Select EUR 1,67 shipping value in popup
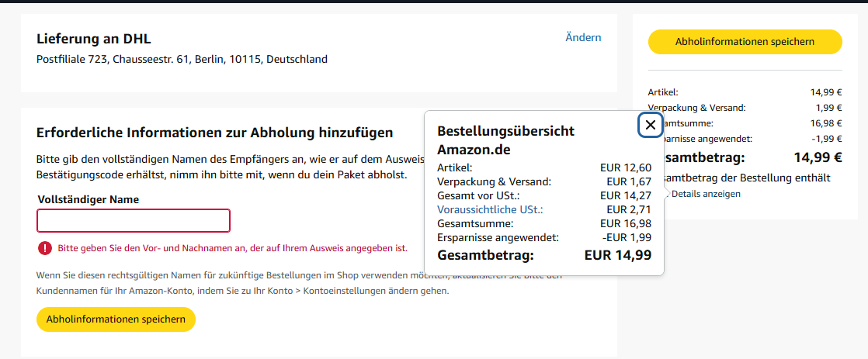The height and width of the screenshot is (359, 868). pyautogui.click(x=629, y=181)
